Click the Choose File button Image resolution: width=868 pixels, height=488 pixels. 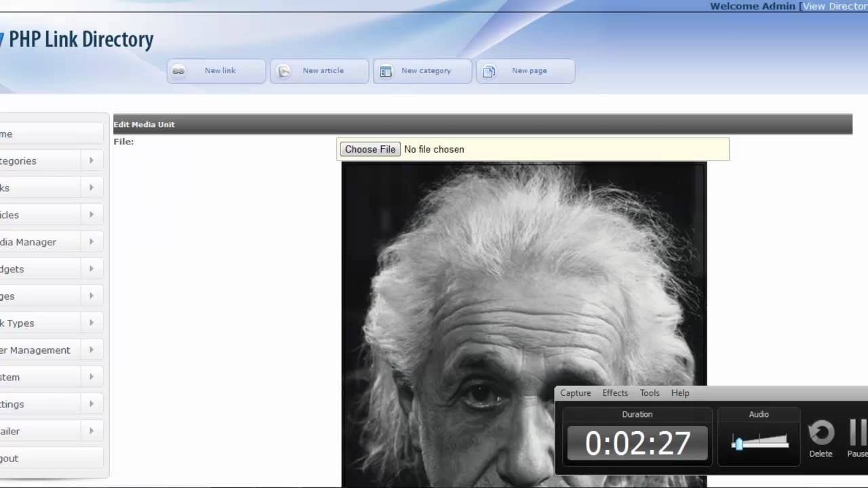(x=370, y=149)
